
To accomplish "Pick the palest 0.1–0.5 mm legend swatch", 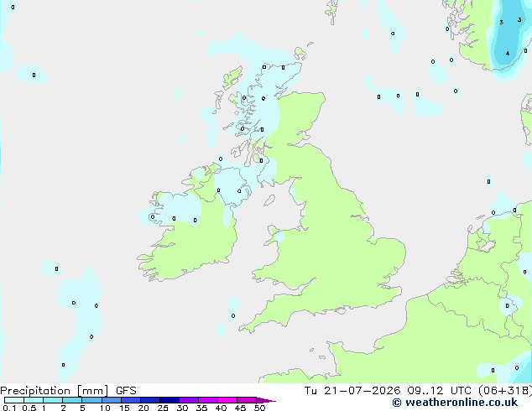I will [14, 400].
